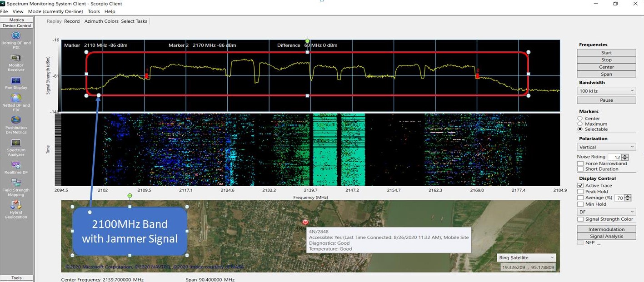Viewport: 644px width, 282px height.
Task: Enable the Force Narrowband checkbox
Action: click(x=580, y=163)
